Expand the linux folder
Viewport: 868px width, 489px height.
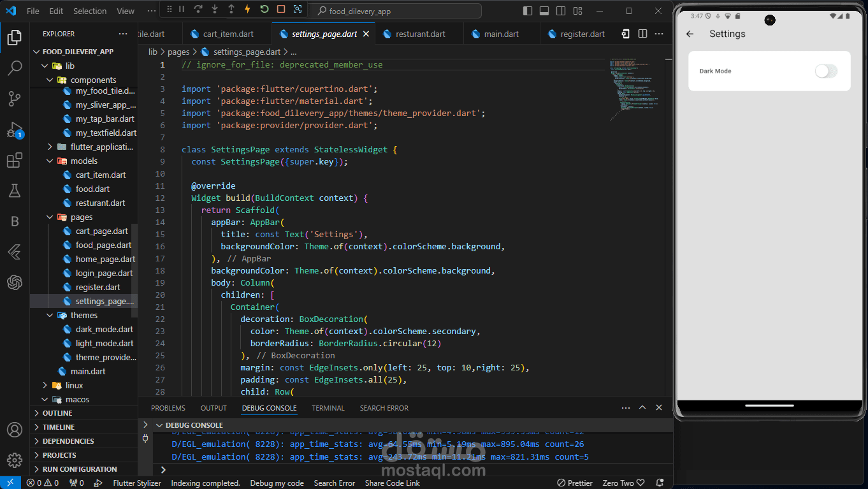pyautogui.click(x=45, y=385)
